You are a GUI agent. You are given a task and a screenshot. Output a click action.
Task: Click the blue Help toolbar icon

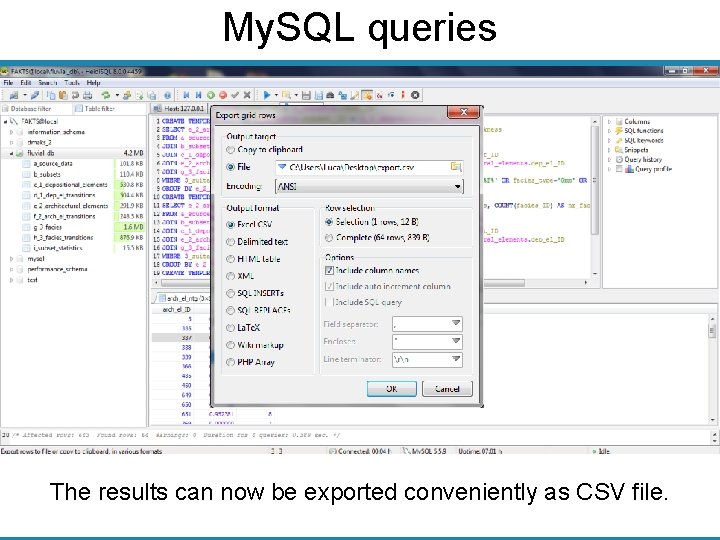point(168,95)
